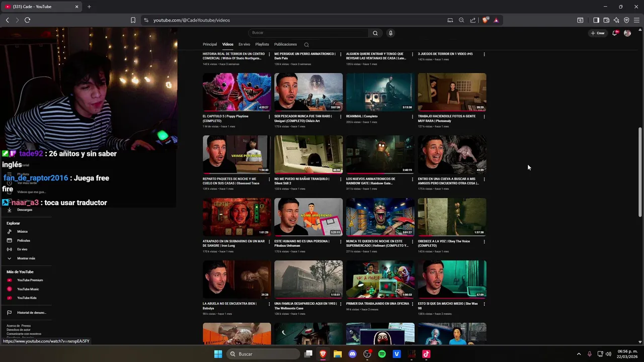Open Discord from the taskbar
The width and height of the screenshot is (644, 362).
(x=352, y=354)
